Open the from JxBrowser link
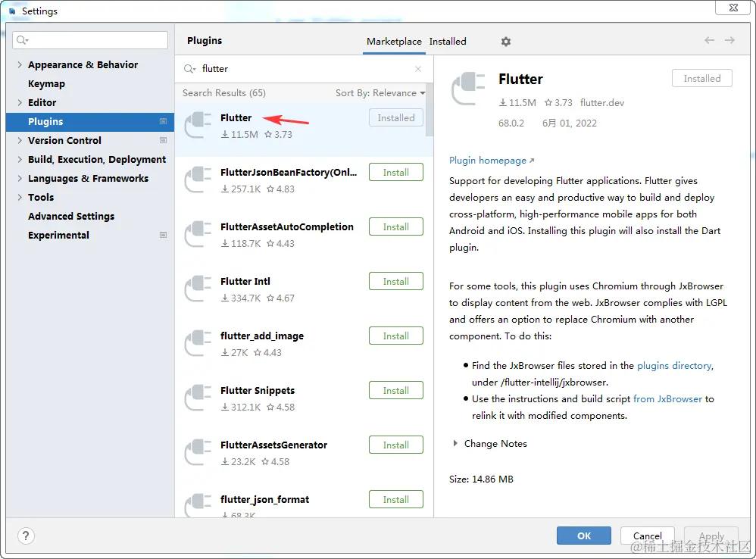Viewport: 756px width, 559px height. (x=667, y=399)
